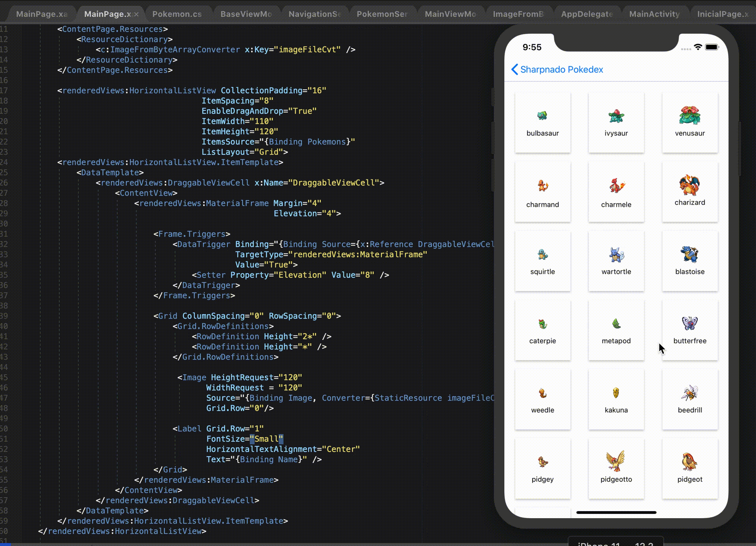Open the NavigationSe tab
The image size is (756, 546).
(x=314, y=14)
